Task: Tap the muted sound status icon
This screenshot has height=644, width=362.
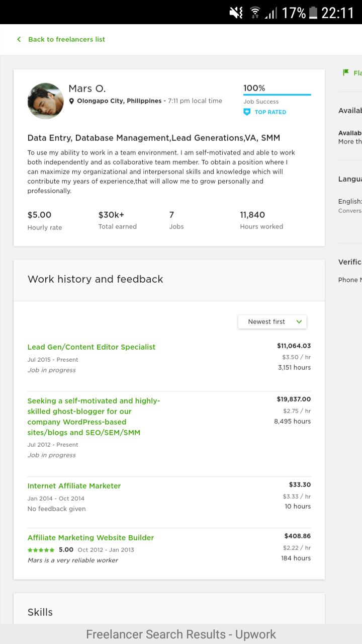Action: 236,13
